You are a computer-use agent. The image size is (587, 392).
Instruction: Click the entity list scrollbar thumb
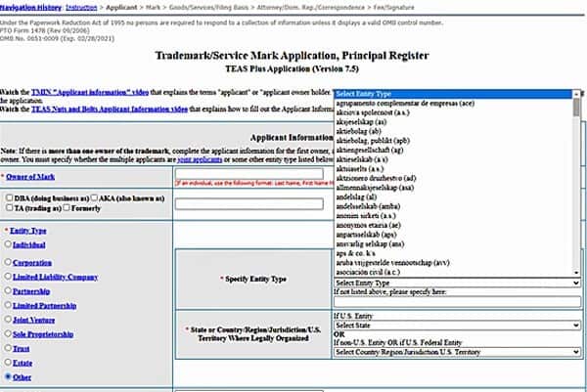tap(577, 108)
